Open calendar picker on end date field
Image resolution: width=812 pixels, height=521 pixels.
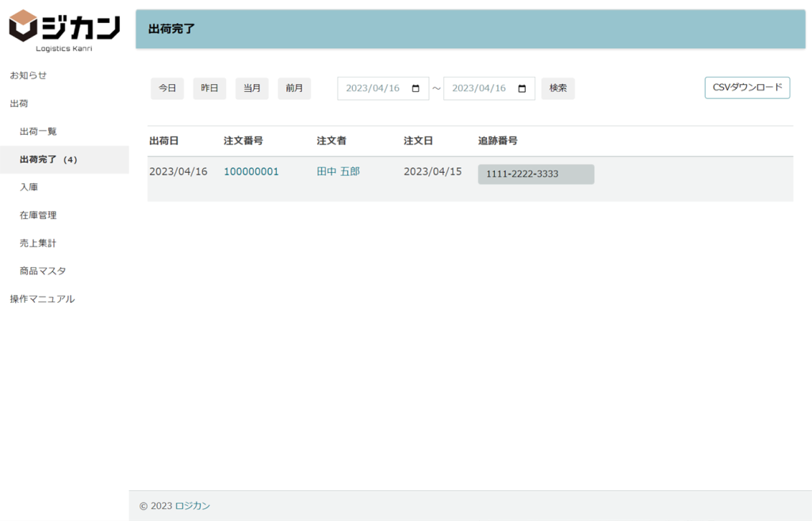pos(522,89)
